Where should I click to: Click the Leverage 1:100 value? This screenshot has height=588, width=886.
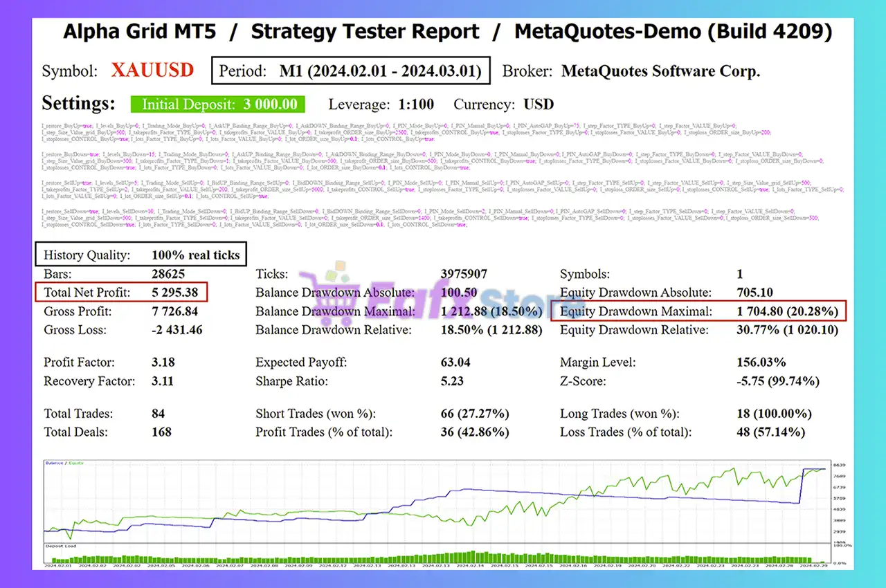coord(416,104)
